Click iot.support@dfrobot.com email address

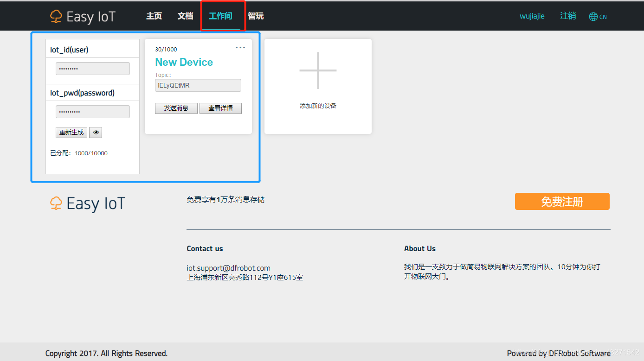[x=228, y=268]
